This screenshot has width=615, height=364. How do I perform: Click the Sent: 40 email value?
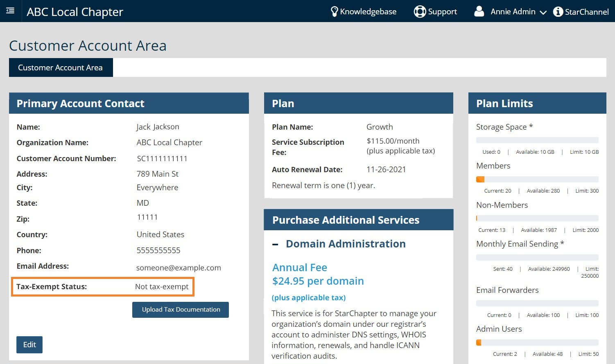pyautogui.click(x=503, y=269)
